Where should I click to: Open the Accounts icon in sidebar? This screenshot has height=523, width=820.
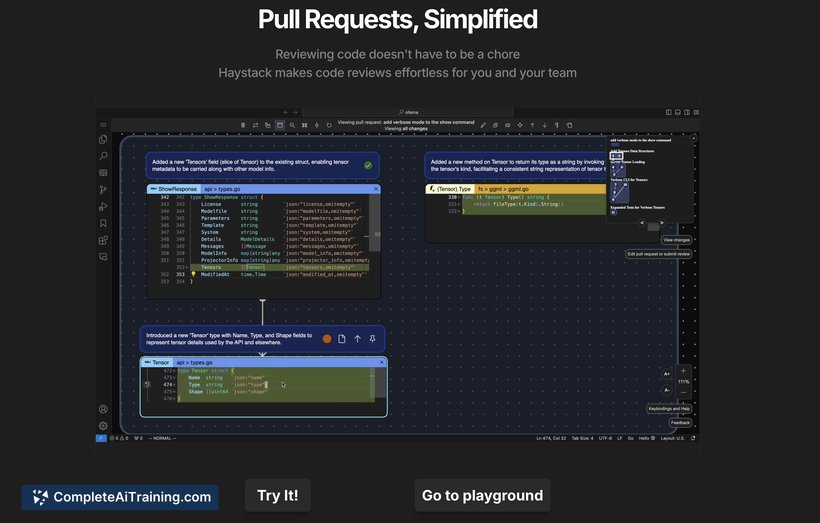click(103, 409)
